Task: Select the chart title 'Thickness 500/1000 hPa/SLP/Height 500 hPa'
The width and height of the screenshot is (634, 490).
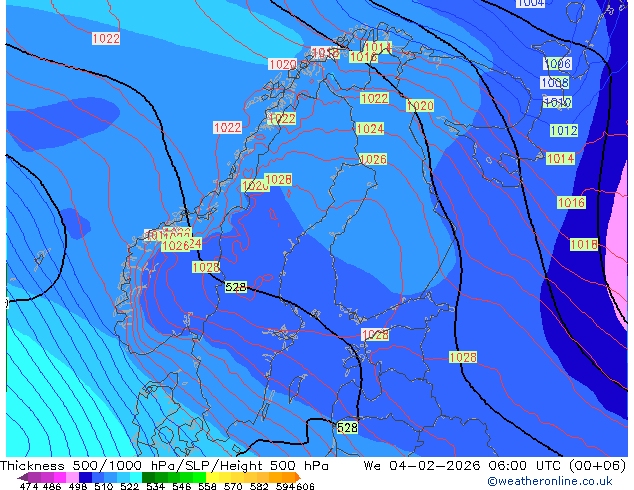Action: (164, 466)
